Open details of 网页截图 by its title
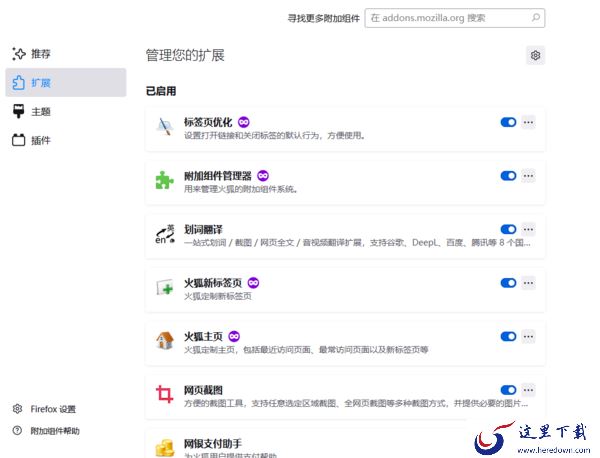The width and height of the screenshot is (600, 458). coord(203,390)
